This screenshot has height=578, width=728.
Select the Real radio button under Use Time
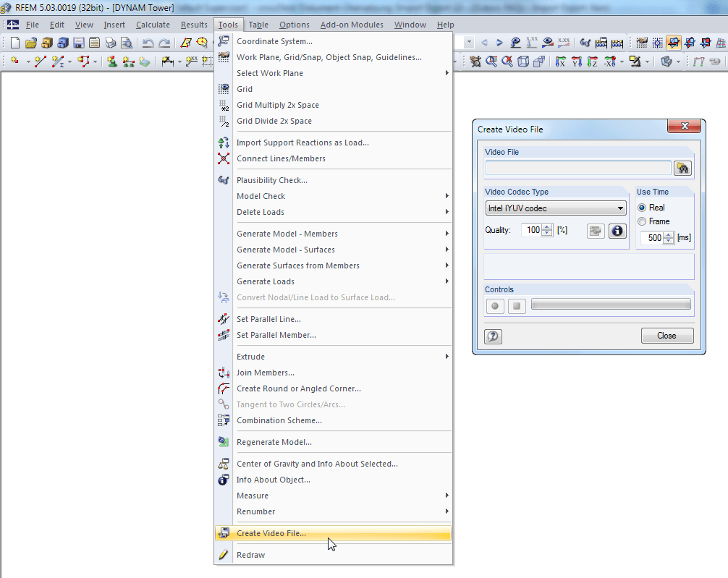click(643, 207)
